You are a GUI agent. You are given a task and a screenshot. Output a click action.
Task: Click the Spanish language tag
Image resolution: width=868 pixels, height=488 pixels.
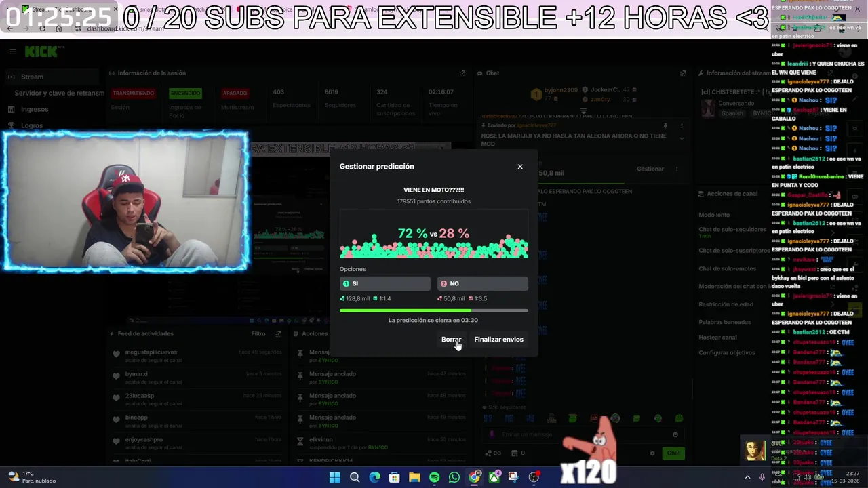pyautogui.click(x=732, y=113)
